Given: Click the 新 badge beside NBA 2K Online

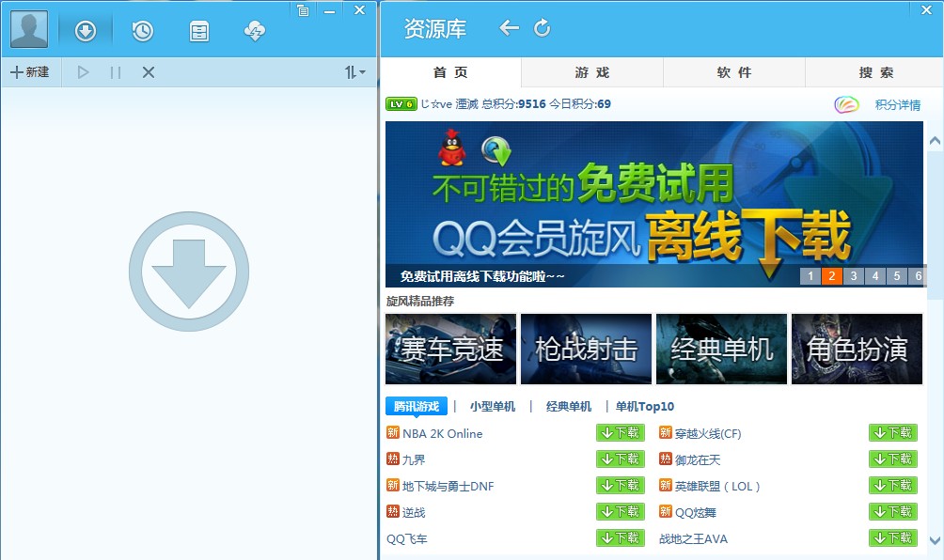Looking at the screenshot, I should click(393, 432).
